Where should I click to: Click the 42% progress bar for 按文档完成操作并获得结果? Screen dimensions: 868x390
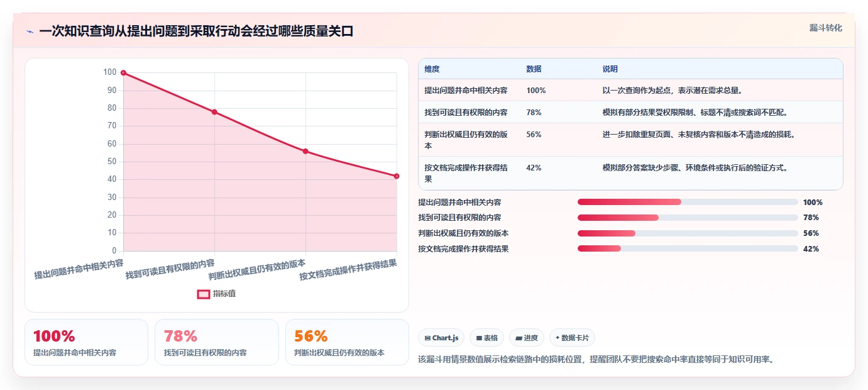(x=688, y=249)
